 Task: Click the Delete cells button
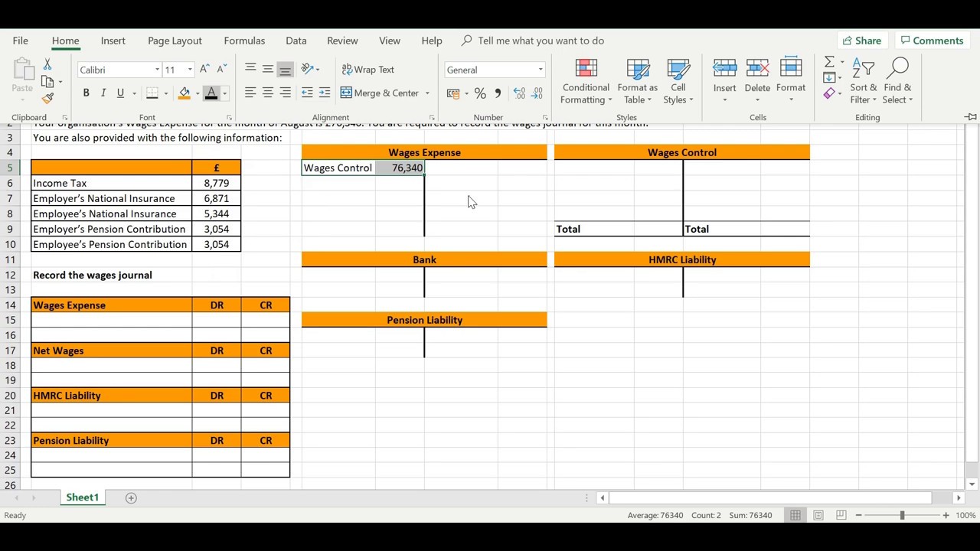point(757,82)
